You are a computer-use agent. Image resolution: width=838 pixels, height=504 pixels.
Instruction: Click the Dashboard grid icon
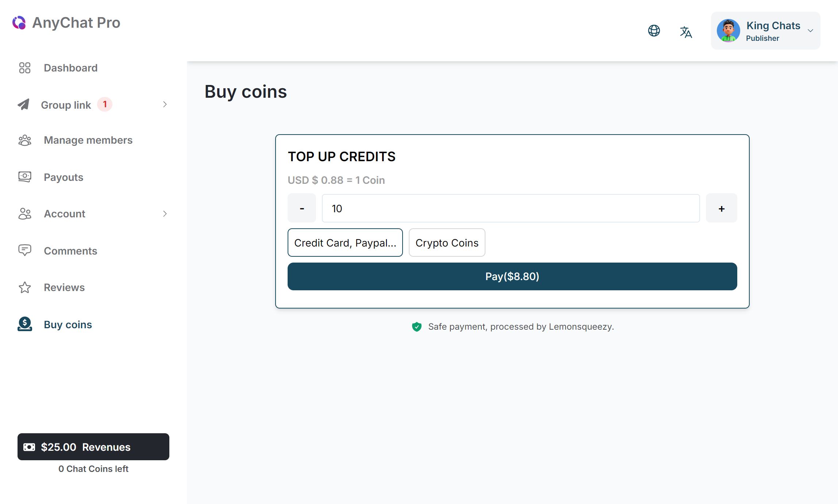tap(25, 68)
